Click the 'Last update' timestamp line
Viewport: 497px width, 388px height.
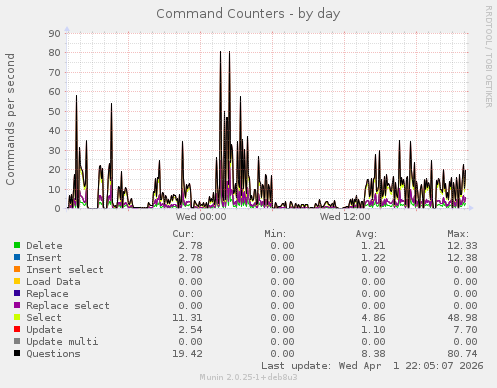(x=372, y=366)
